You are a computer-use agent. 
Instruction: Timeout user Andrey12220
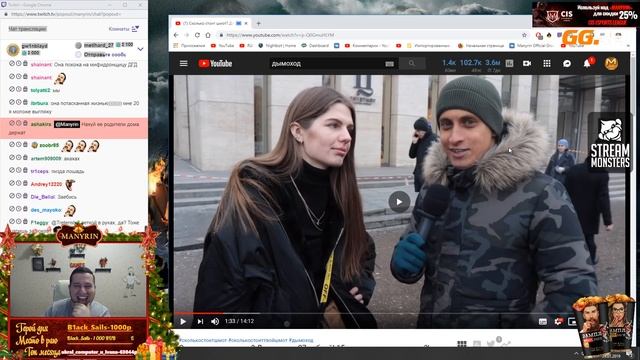(x=18, y=183)
